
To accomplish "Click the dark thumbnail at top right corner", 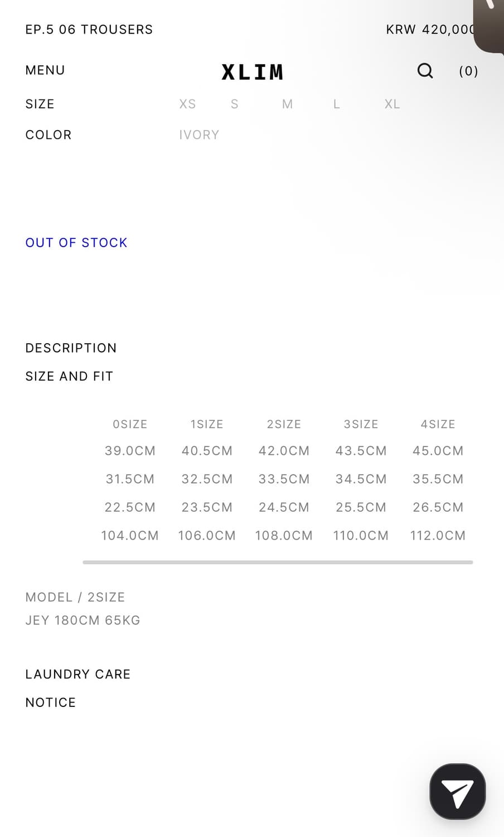I will click(490, 25).
